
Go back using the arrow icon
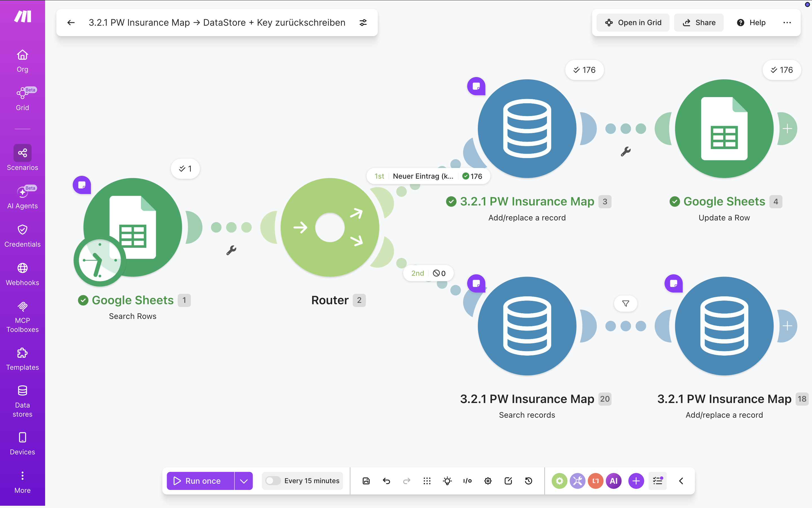tap(71, 23)
